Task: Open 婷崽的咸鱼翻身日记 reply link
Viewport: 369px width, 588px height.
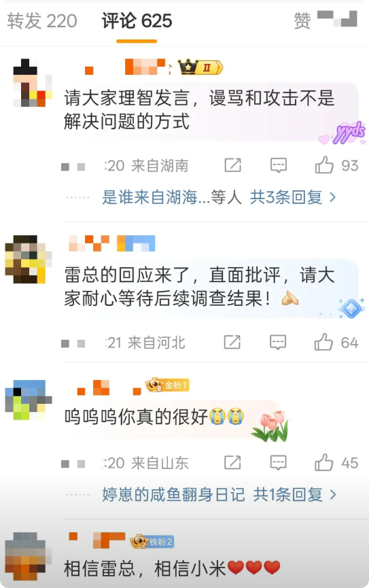Action: [x=173, y=495]
